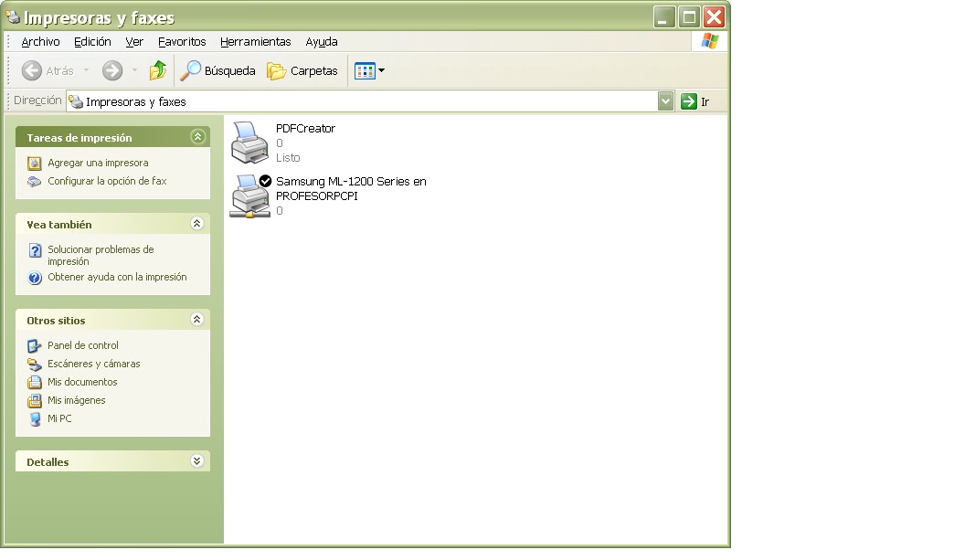Go up one folder level icon

158,70
